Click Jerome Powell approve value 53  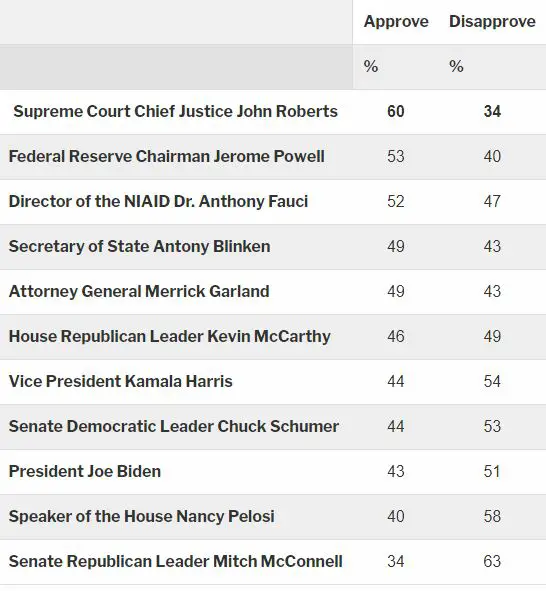click(x=396, y=156)
